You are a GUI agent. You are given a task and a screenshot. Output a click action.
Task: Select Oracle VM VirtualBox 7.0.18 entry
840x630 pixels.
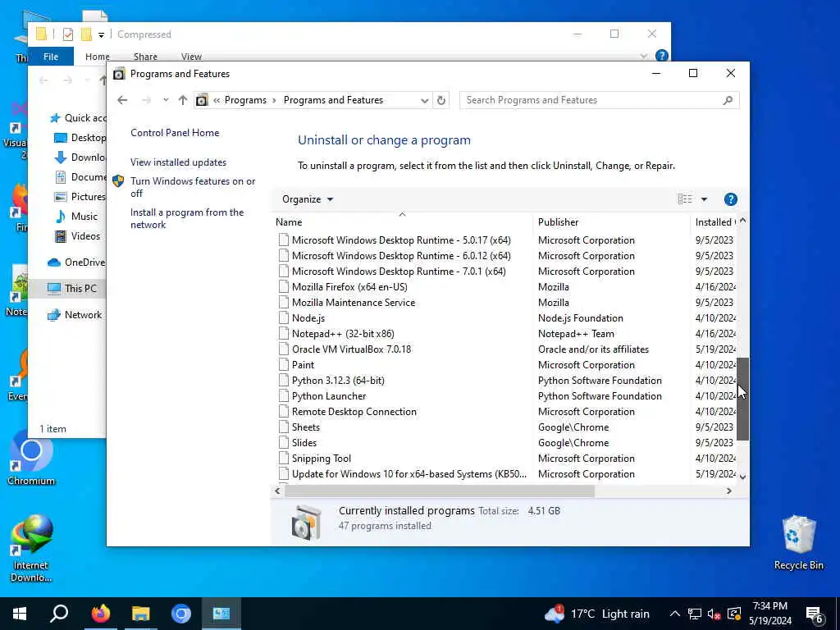pos(351,349)
